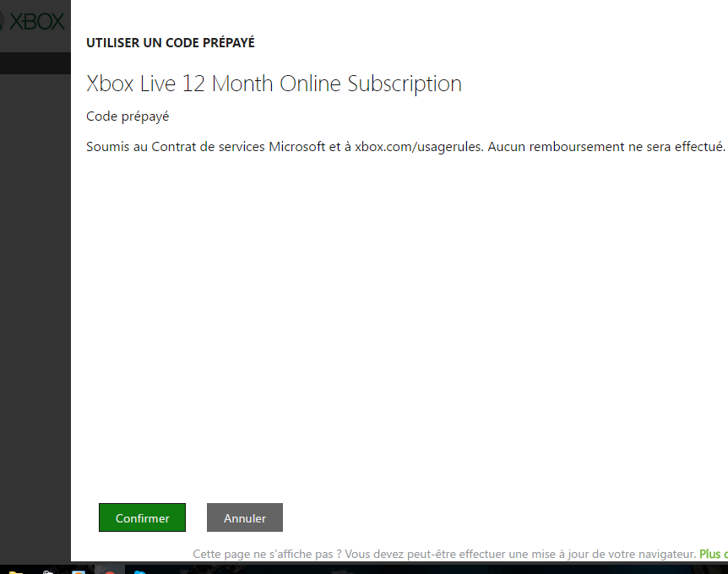The image size is (728, 574).
Task: Click the 'UTILISER UN CODE PRÉPAYÉ' heading
Action: tap(171, 43)
